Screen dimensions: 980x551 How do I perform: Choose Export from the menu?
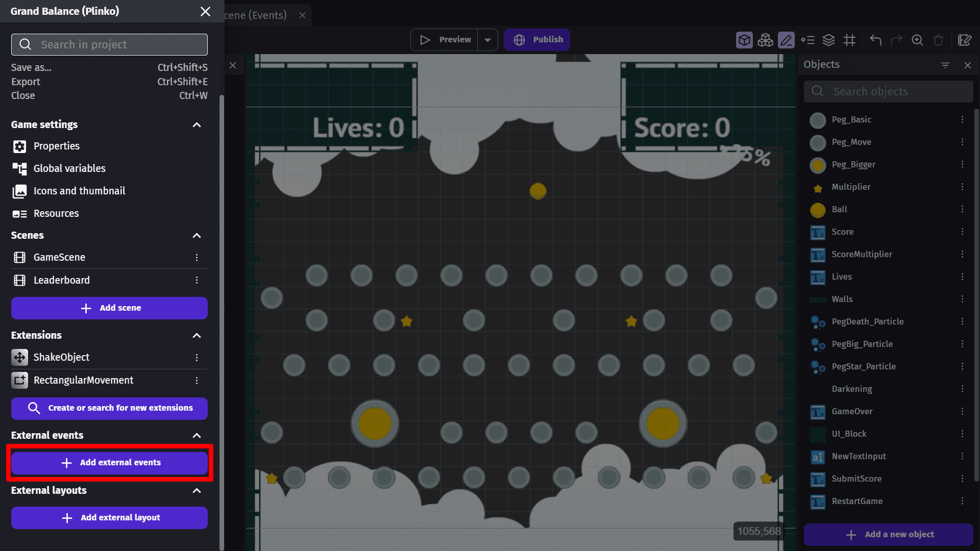[26, 82]
